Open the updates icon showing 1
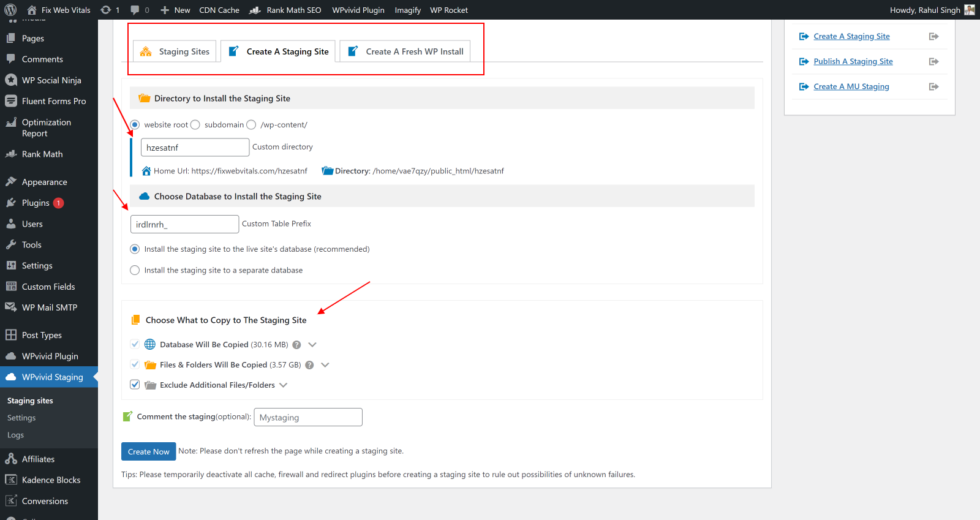Viewport: 980px width, 520px height. tap(106, 10)
